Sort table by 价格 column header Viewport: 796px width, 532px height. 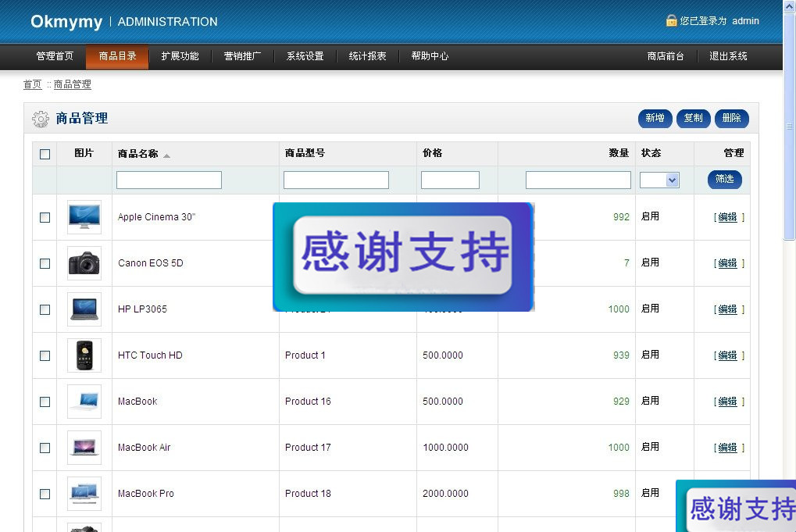(x=433, y=153)
